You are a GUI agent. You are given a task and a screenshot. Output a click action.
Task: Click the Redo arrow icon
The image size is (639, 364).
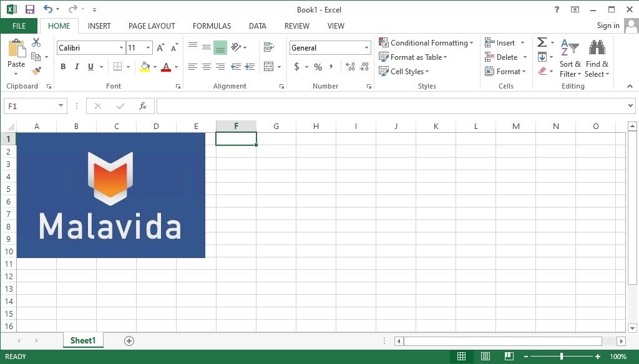click(73, 9)
